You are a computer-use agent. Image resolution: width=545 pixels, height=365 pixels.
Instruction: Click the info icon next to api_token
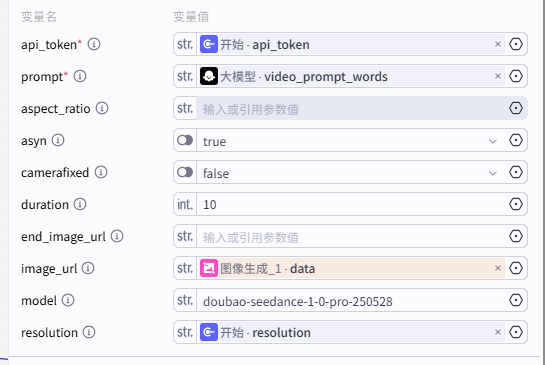[94, 44]
